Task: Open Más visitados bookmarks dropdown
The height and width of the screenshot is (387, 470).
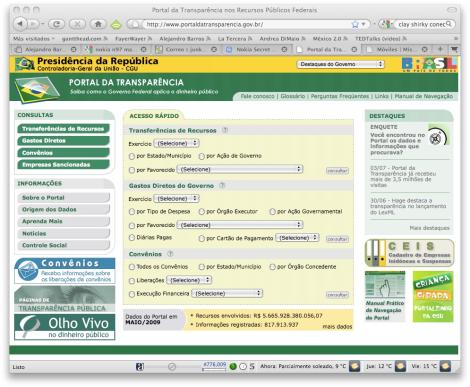Action: click(x=34, y=39)
